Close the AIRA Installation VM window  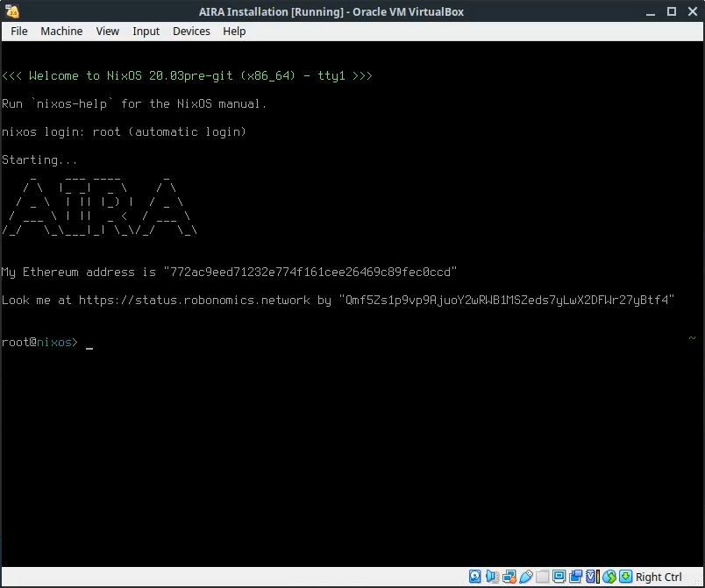(x=693, y=11)
